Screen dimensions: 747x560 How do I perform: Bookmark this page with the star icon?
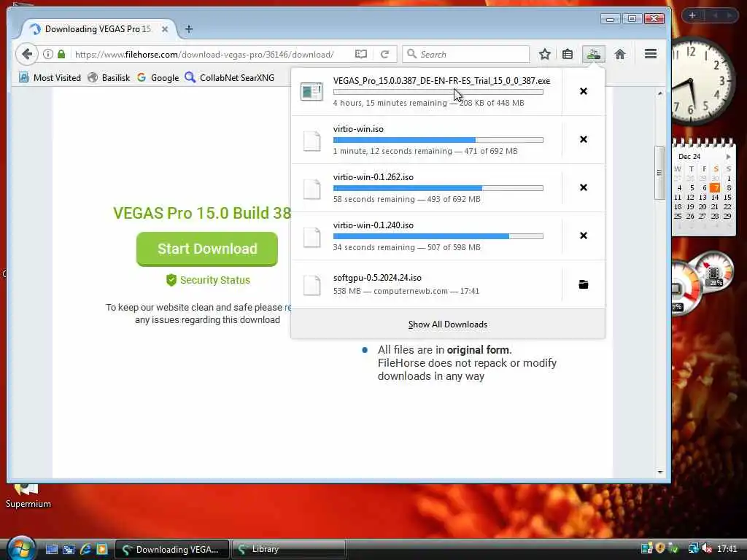(544, 54)
